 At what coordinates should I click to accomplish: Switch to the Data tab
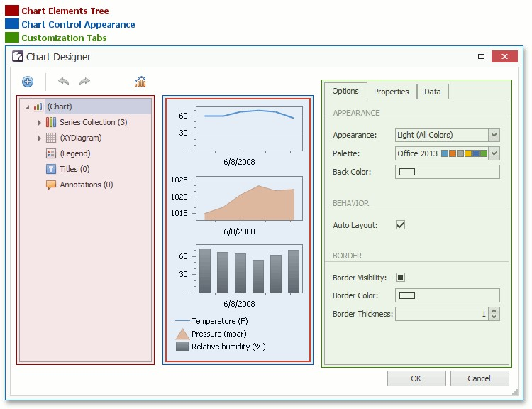[433, 92]
